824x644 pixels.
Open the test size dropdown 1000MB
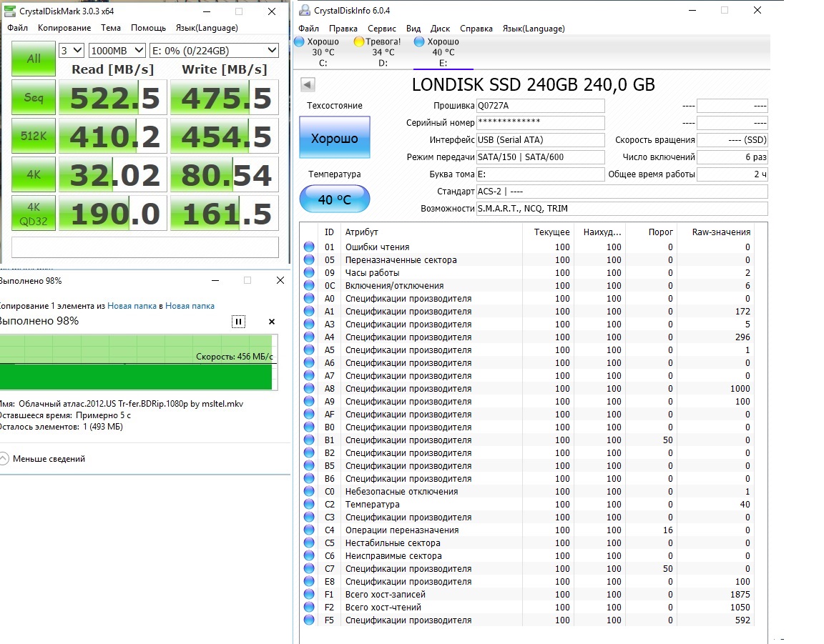(x=117, y=51)
